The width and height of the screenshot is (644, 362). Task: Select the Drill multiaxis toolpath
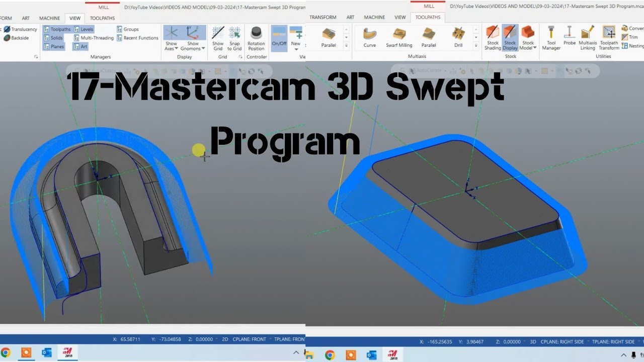[458, 38]
